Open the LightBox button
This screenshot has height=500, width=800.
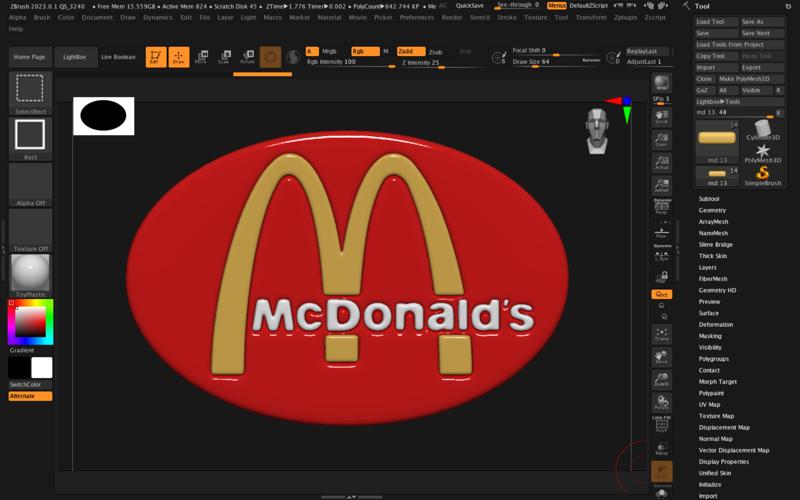point(75,57)
